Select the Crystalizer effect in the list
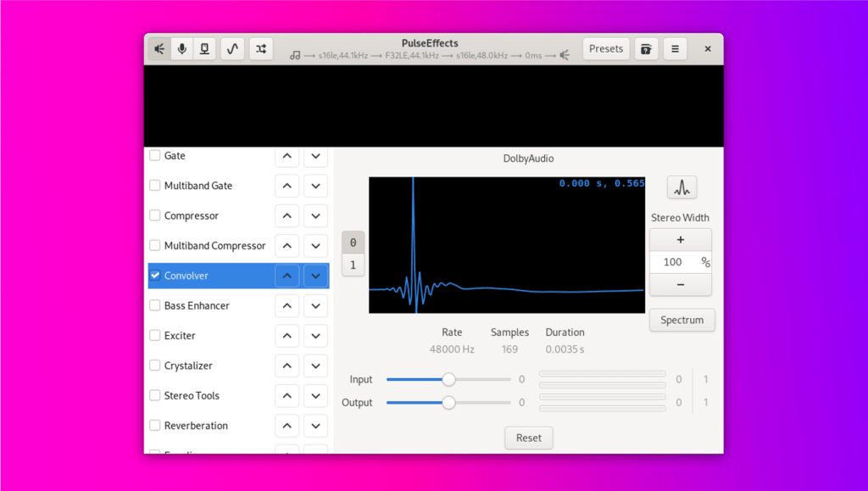Image resolution: width=868 pixels, height=491 pixels. (x=188, y=365)
